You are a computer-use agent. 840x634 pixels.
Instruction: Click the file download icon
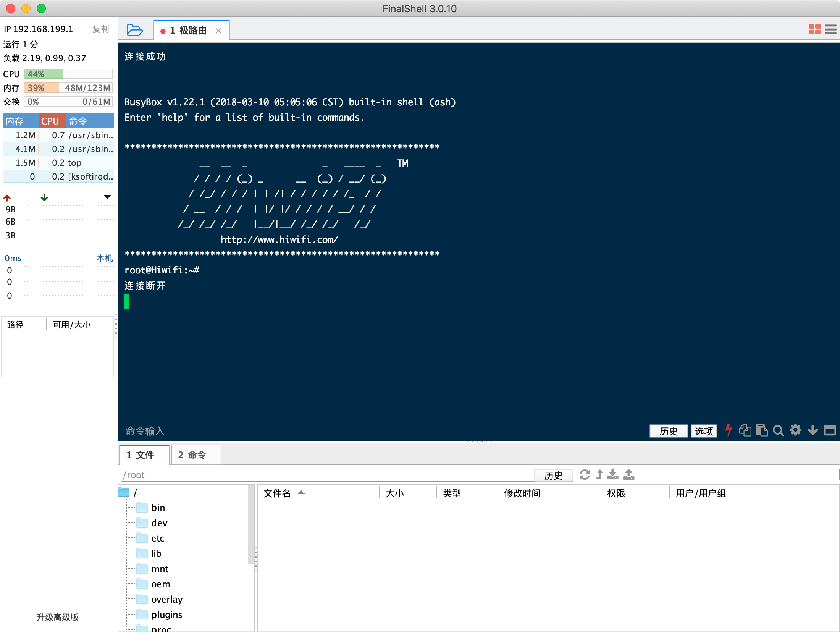(613, 474)
